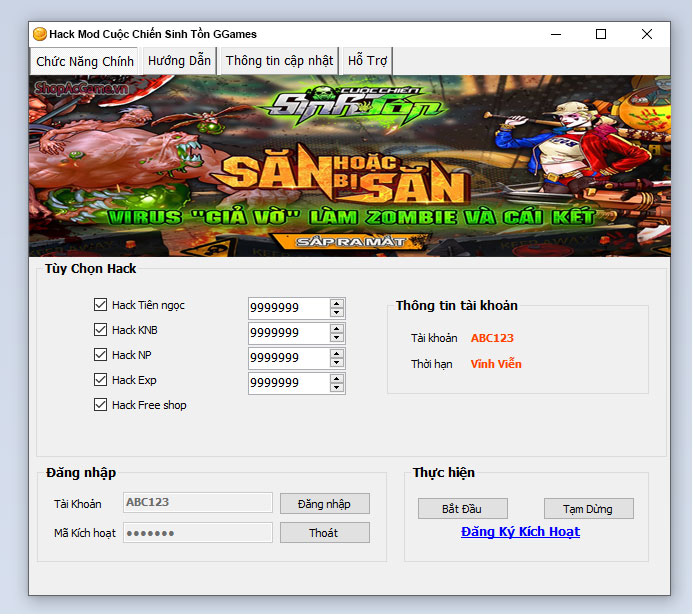Select the Hỗ Trợ tab
The height and width of the screenshot is (616, 693).
pos(367,61)
